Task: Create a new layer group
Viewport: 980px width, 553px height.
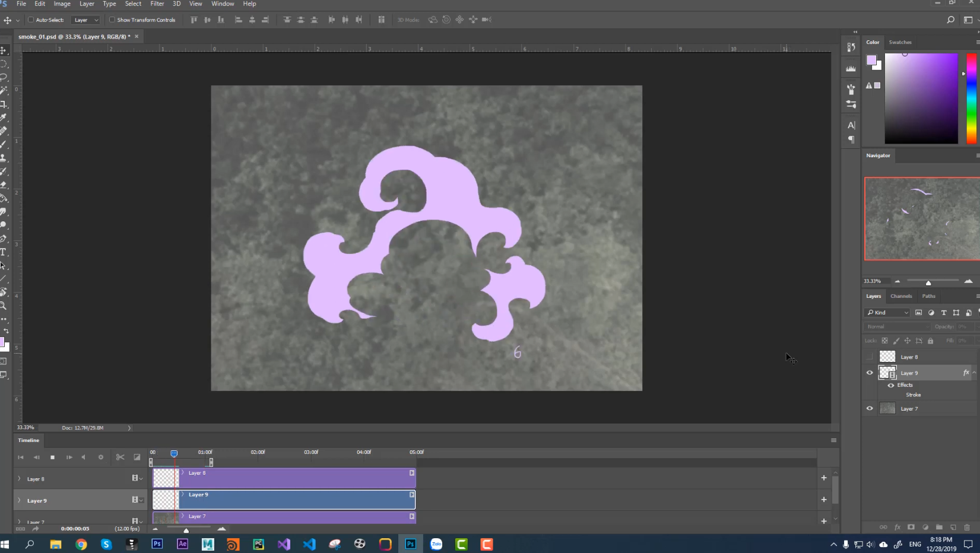Action: point(939,527)
